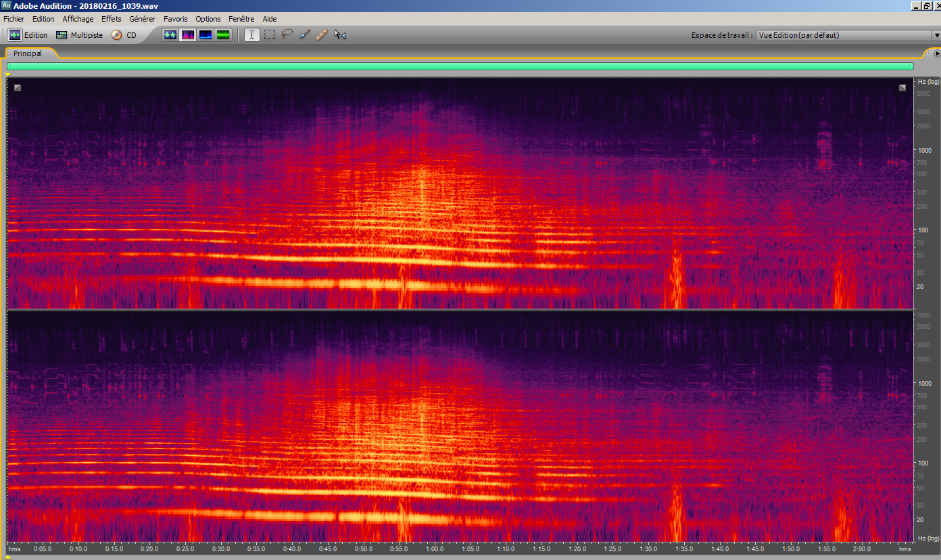Switch to waveform display view

click(x=170, y=35)
